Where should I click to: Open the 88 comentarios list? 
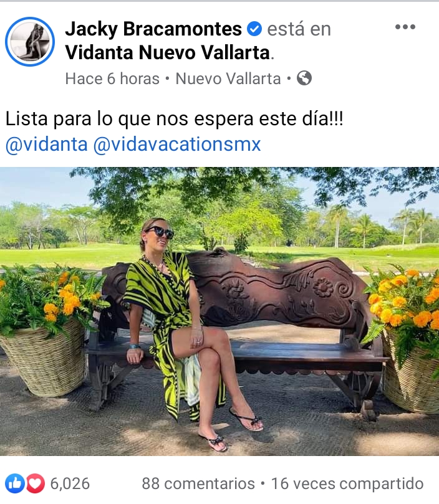click(198, 483)
